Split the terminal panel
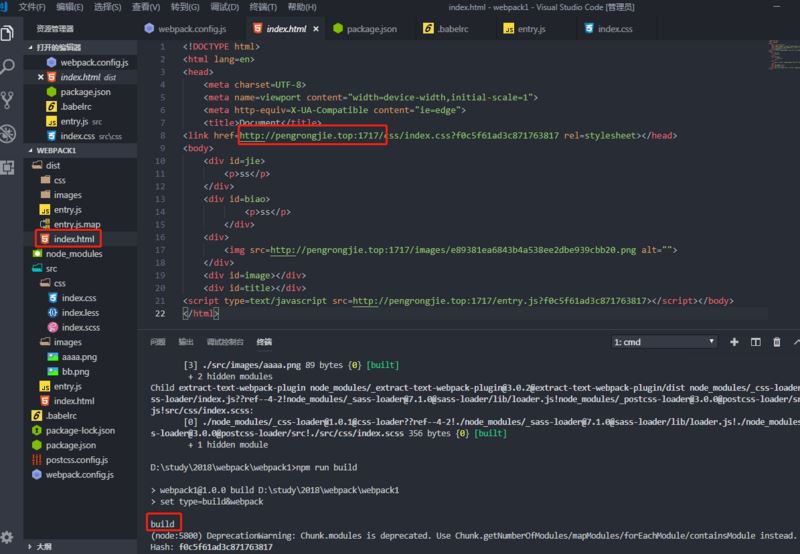The height and width of the screenshot is (554, 800). (x=756, y=342)
